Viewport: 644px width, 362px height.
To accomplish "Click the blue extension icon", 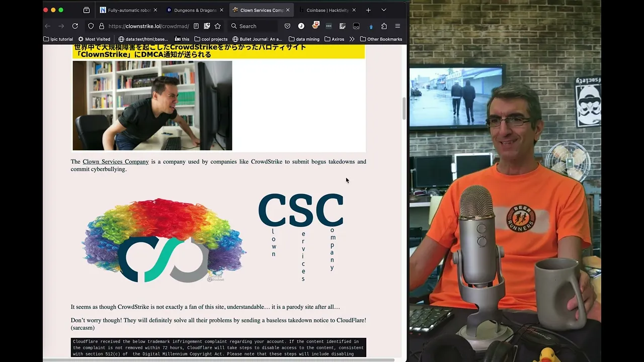I will [371, 26].
